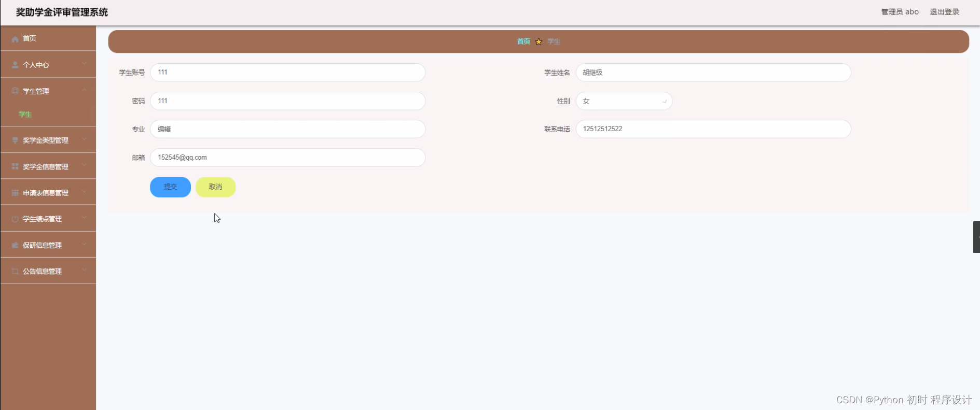Expand 奖学金类型管理 chevron
This screenshot has height=410, width=980.
click(x=84, y=139)
